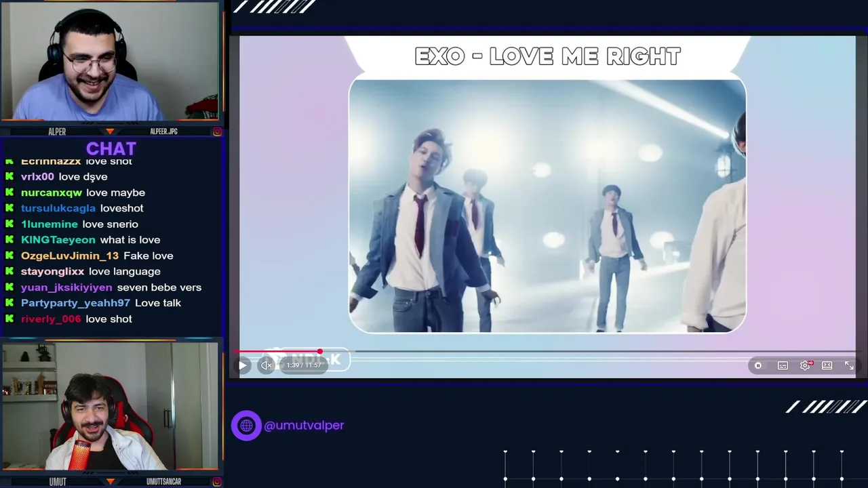Select chat username 1lunemine
This screenshot has width=868, height=488.
click(x=49, y=224)
